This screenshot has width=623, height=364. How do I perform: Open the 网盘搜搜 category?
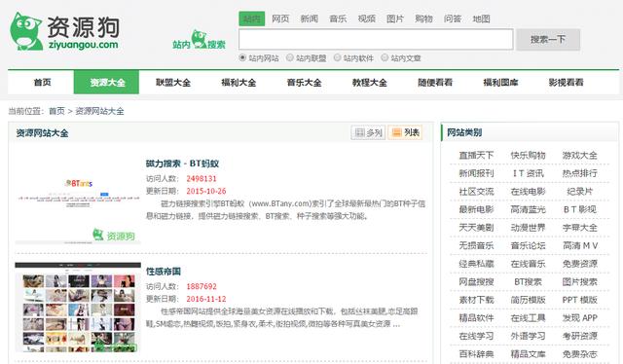click(476, 281)
